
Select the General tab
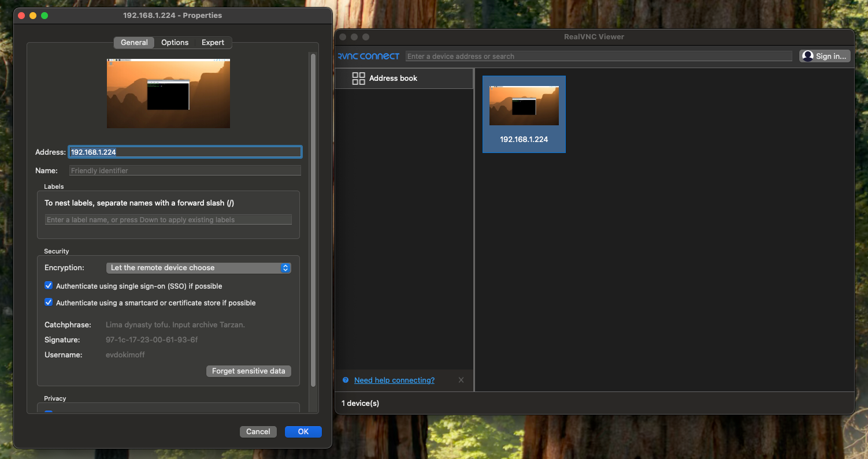click(134, 42)
